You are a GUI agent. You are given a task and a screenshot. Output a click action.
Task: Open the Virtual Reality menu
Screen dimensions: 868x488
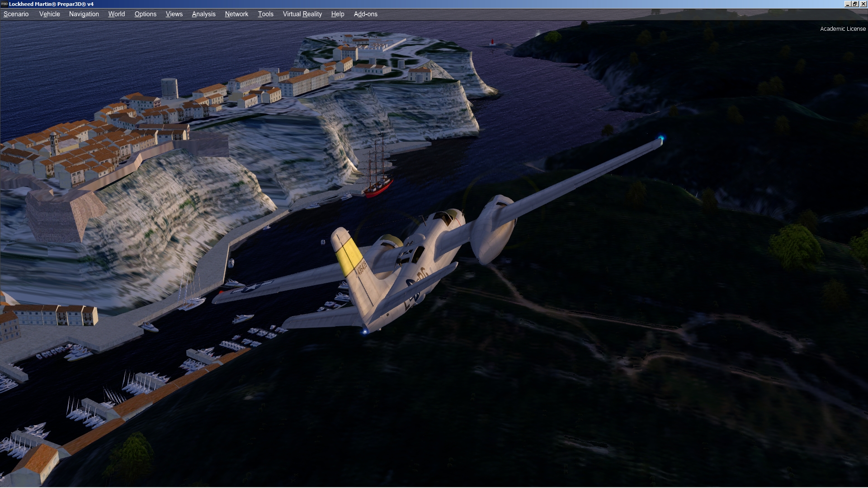(x=302, y=14)
